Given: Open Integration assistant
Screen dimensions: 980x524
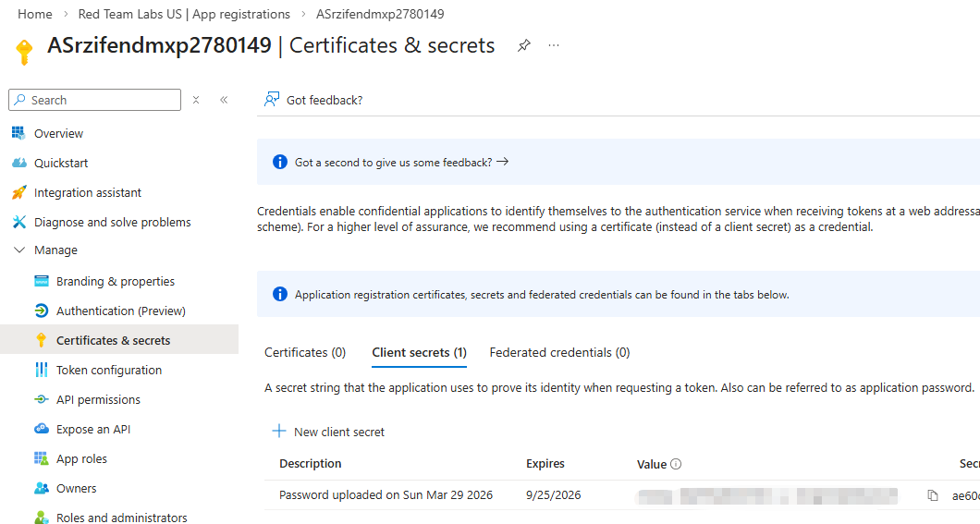Looking at the screenshot, I should click(87, 193).
